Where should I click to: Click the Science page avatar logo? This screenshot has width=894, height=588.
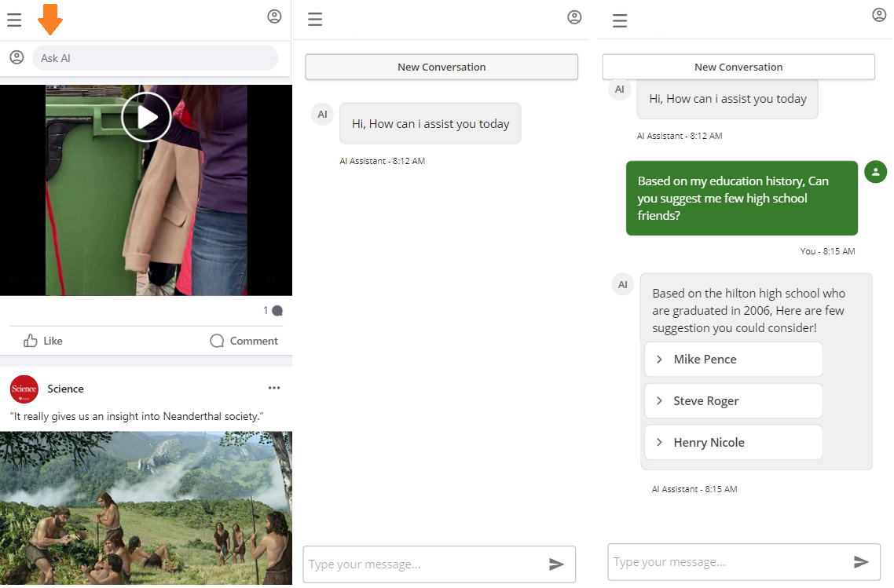tap(24, 389)
